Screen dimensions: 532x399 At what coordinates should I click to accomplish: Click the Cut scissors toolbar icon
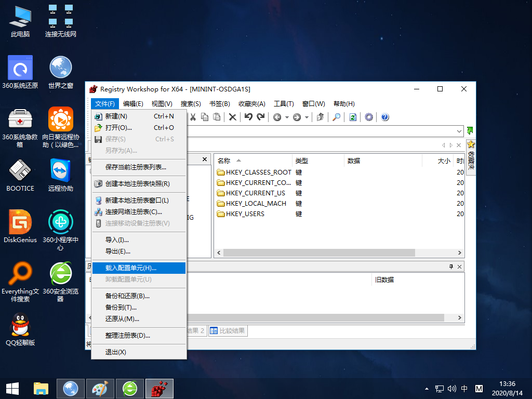pos(193,117)
